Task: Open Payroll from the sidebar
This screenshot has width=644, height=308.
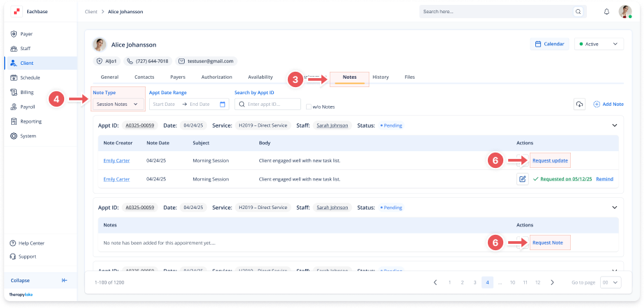Action: point(27,107)
